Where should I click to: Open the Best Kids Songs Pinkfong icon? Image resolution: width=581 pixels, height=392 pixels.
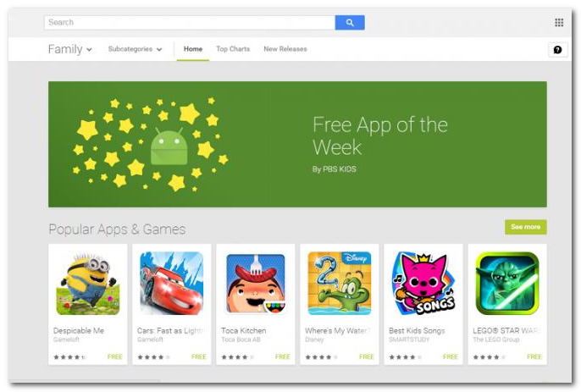pos(423,284)
